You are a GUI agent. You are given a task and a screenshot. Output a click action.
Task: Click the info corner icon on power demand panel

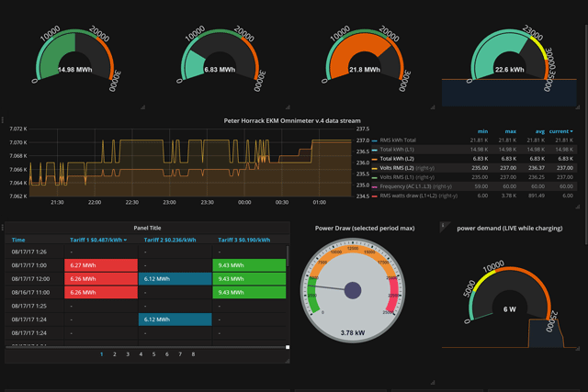[443, 224]
